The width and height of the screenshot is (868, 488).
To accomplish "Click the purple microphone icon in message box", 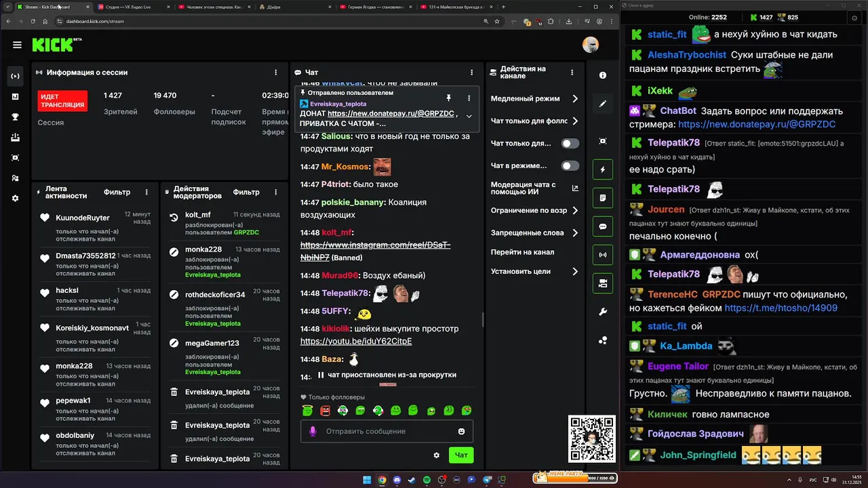I will click(x=313, y=431).
